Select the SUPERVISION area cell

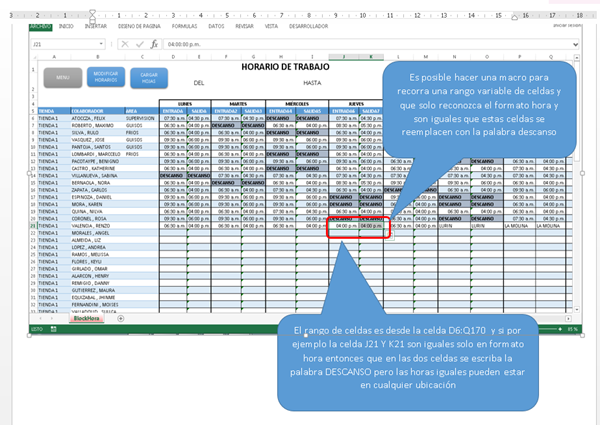coord(142,119)
